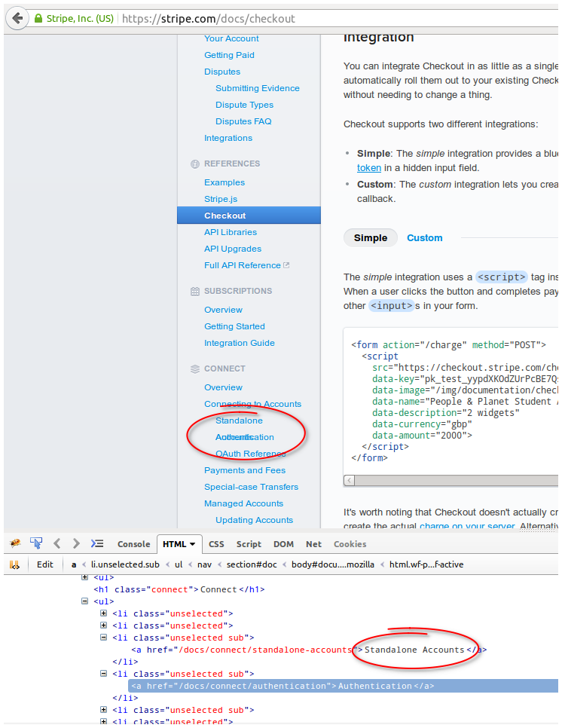This screenshot has height=728, width=562.
Task: Open the Integration Guide link
Action: tap(240, 343)
